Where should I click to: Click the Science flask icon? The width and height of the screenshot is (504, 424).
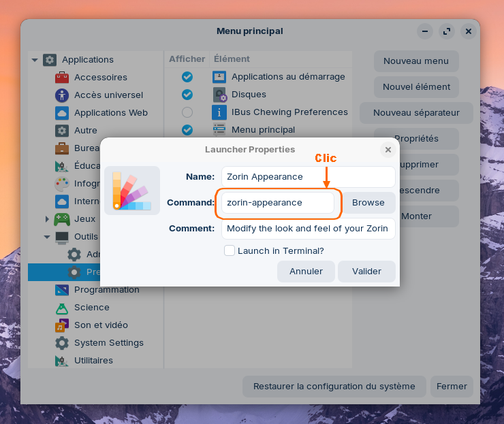coord(62,308)
